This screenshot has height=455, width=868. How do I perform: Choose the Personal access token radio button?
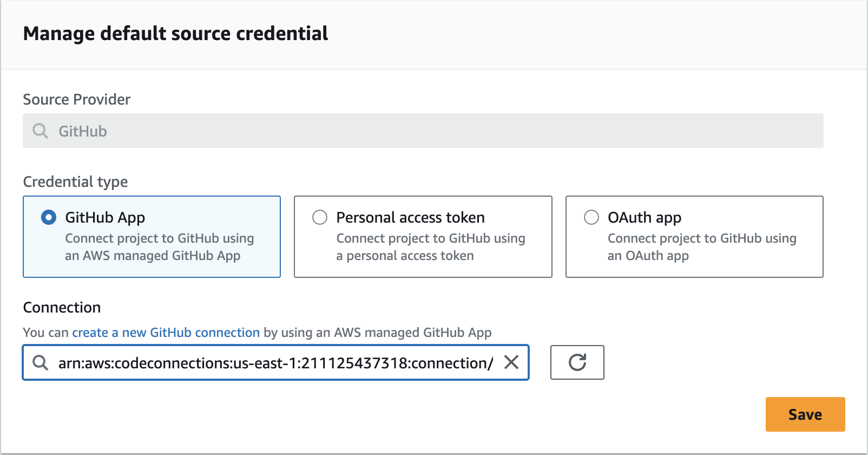coord(320,218)
